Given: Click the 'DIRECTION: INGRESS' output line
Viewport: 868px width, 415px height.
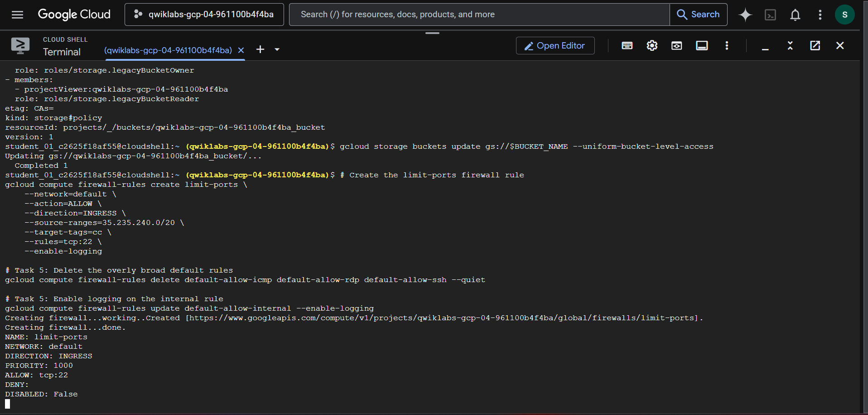Looking at the screenshot, I should point(48,356).
